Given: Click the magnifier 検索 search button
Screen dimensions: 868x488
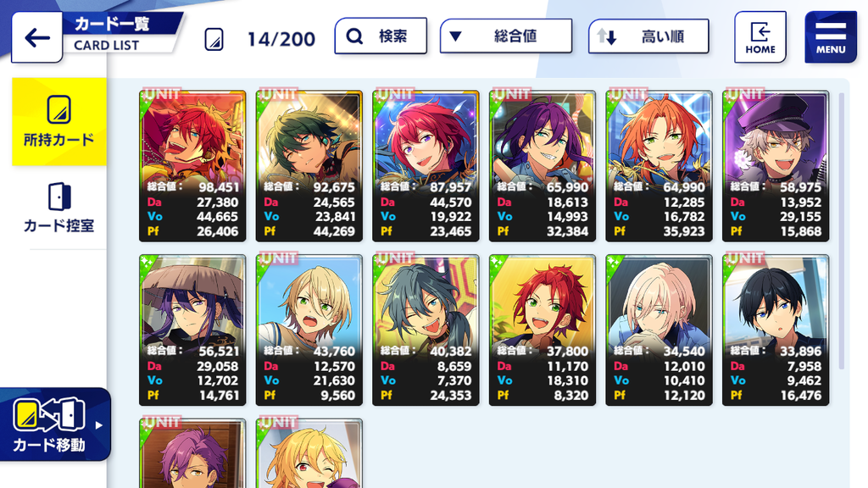Looking at the screenshot, I should (381, 36).
